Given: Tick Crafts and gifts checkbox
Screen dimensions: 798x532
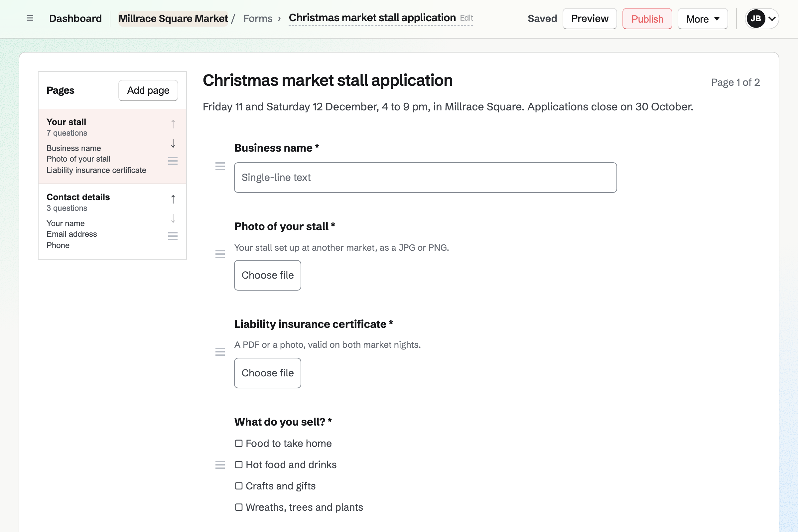Looking at the screenshot, I should (x=239, y=486).
